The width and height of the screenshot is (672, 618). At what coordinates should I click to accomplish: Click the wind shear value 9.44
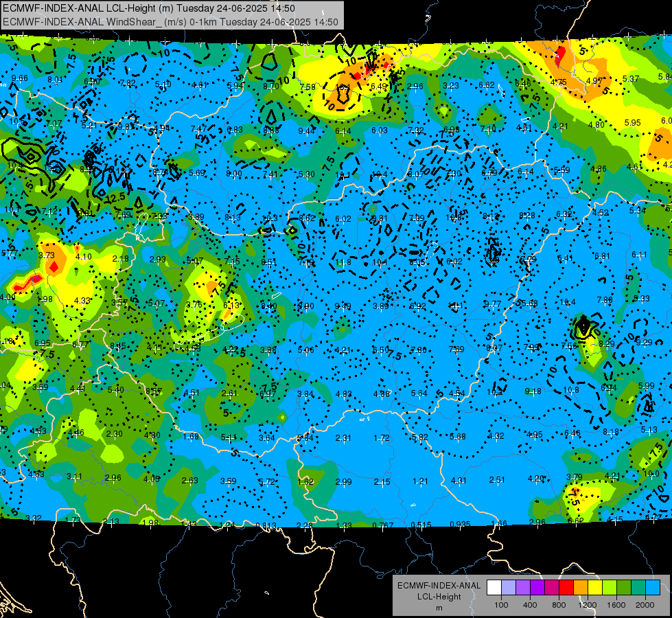click(x=306, y=130)
